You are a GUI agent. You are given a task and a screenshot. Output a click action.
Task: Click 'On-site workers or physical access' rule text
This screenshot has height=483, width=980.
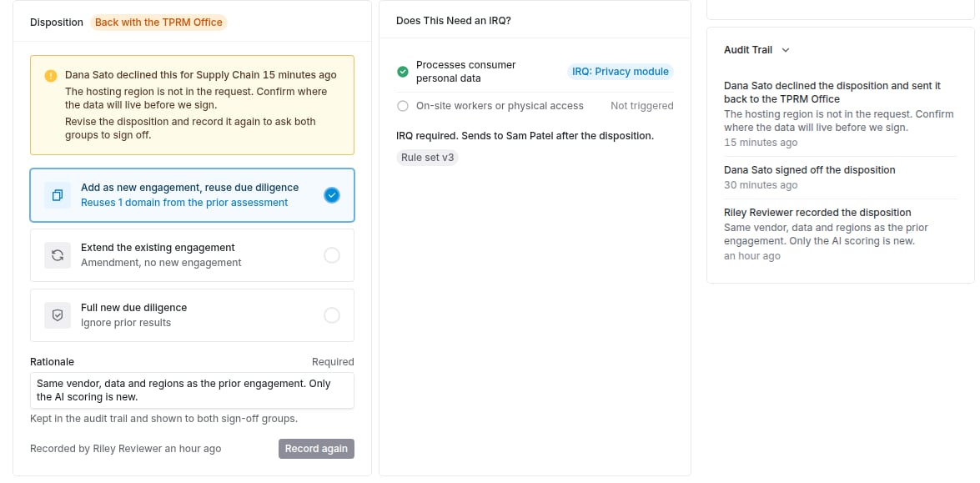pos(500,106)
